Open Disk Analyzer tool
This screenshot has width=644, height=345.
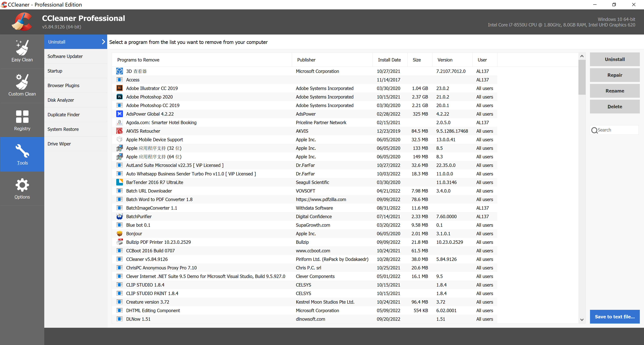(x=76, y=100)
